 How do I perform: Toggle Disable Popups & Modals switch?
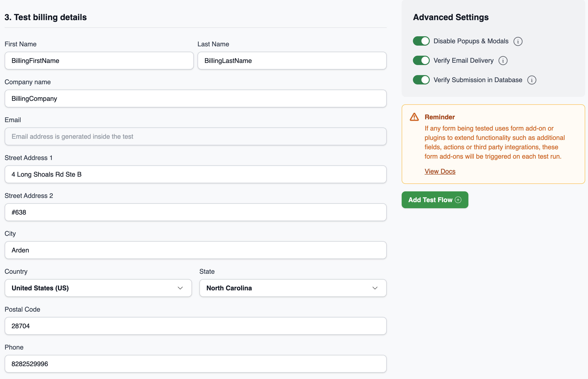tap(421, 41)
